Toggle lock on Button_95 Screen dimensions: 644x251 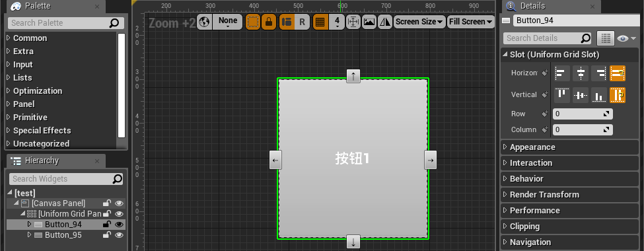pyautogui.click(x=107, y=234)
